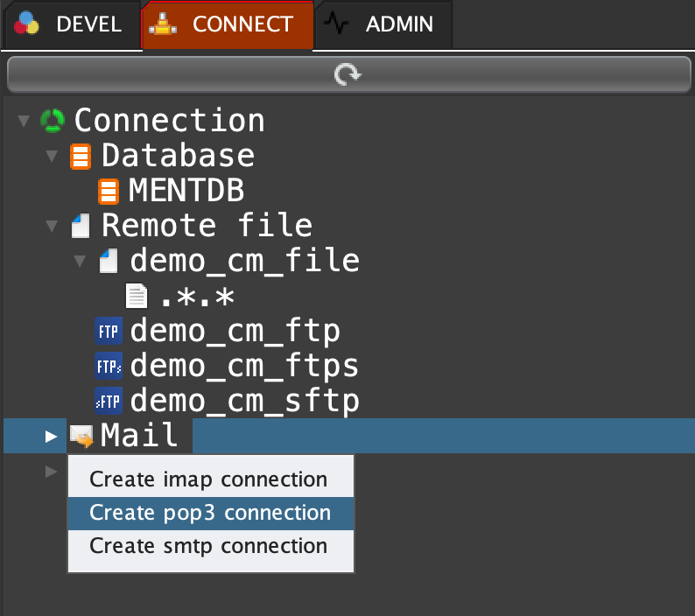Click the Remote file category icon

[81, 227]
